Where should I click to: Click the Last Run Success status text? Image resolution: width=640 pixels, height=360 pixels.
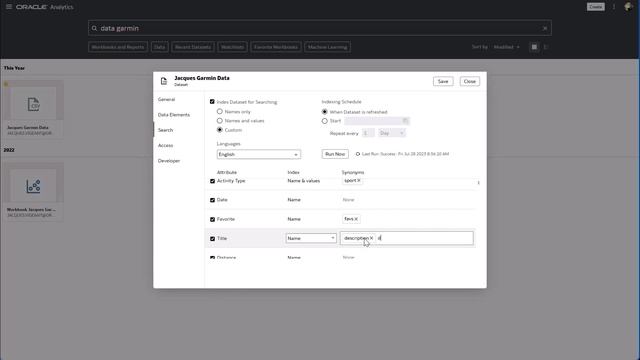pyautogui.click(x=405, y=154)
